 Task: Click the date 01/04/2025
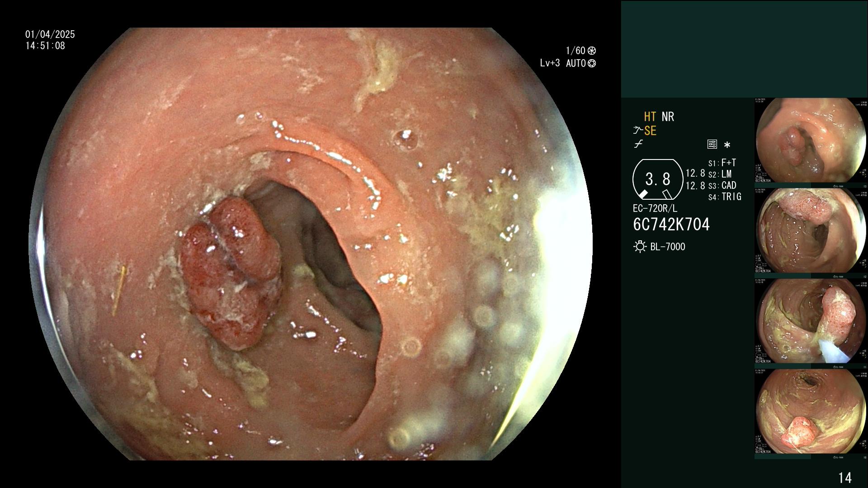[x=50, y=34]
